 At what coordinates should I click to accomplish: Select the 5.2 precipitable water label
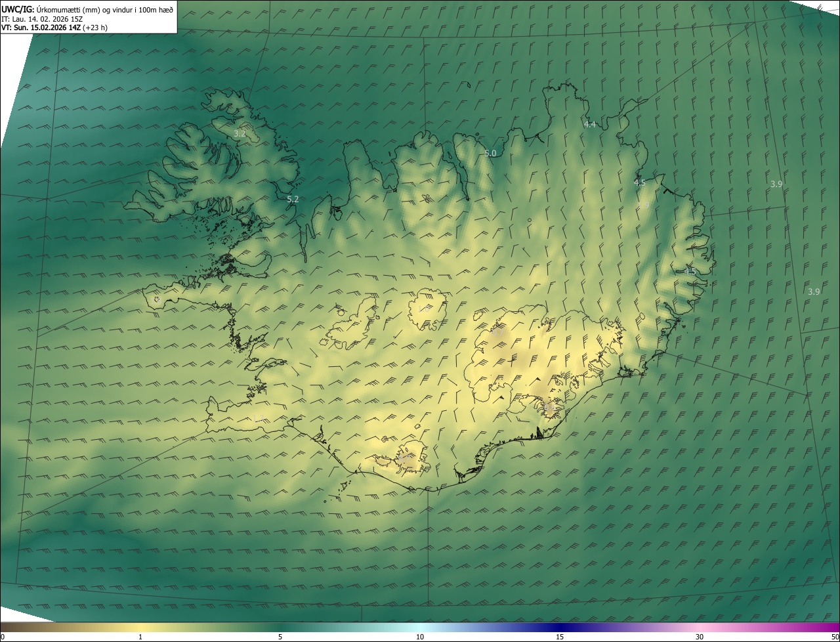coord(293,199)
